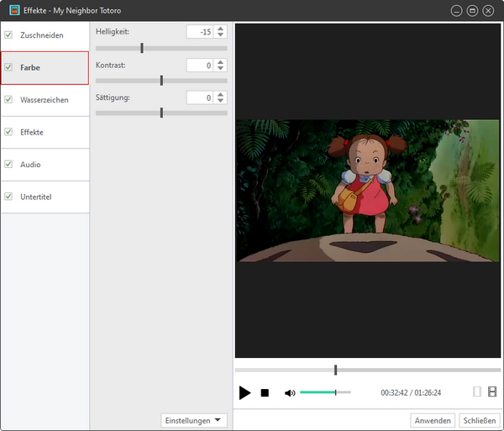Click the video preview frame
504x431 pixels.
368,191
